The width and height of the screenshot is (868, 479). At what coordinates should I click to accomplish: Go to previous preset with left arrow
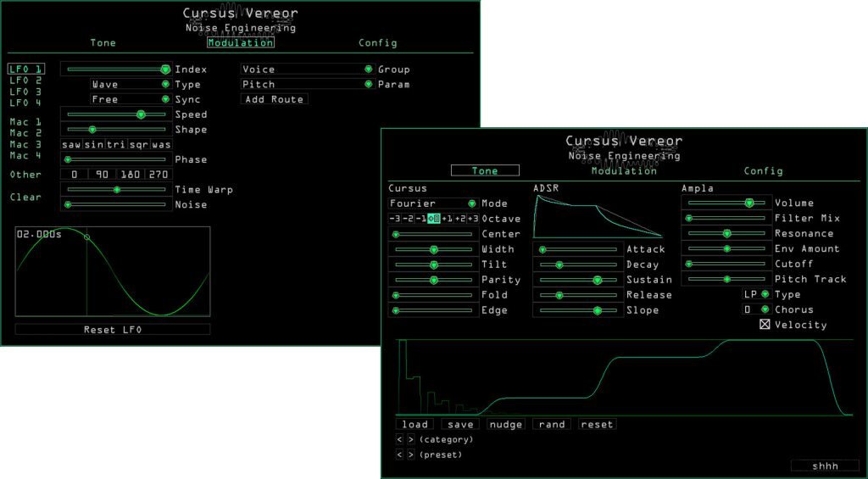coord(400,454)
